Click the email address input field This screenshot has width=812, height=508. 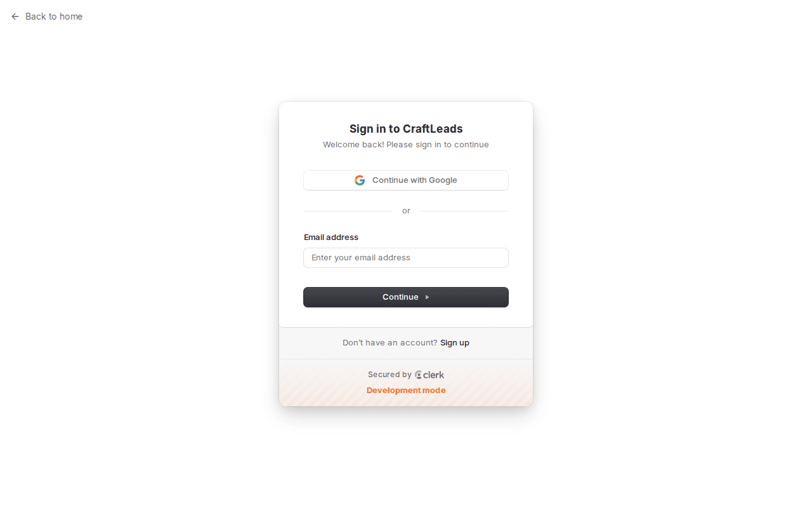(x=406, y=258)
